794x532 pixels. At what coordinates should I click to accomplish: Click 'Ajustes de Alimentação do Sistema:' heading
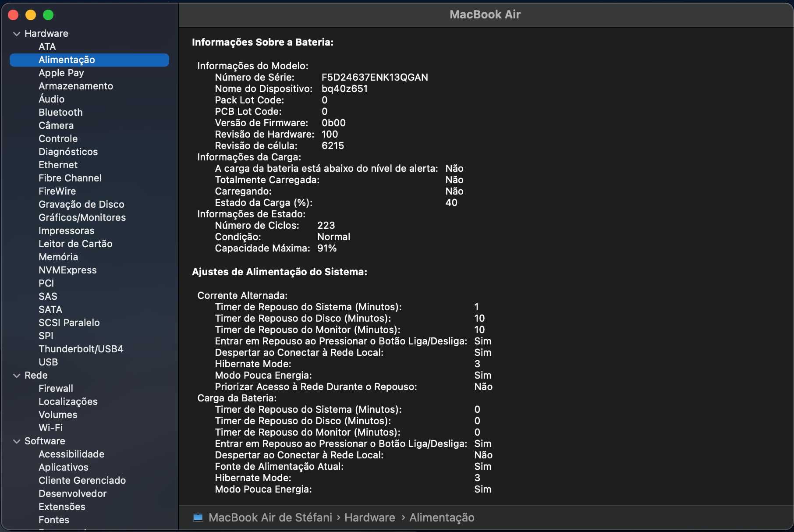280,272
